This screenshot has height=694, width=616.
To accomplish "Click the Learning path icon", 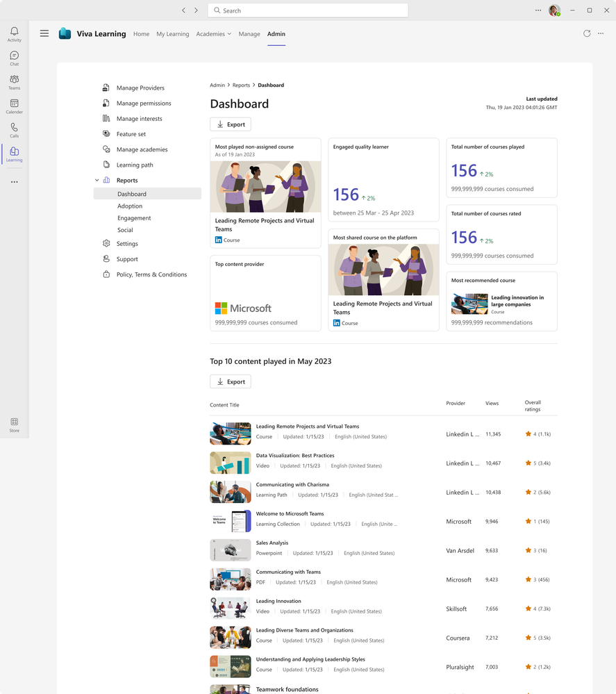I will 106,165.
